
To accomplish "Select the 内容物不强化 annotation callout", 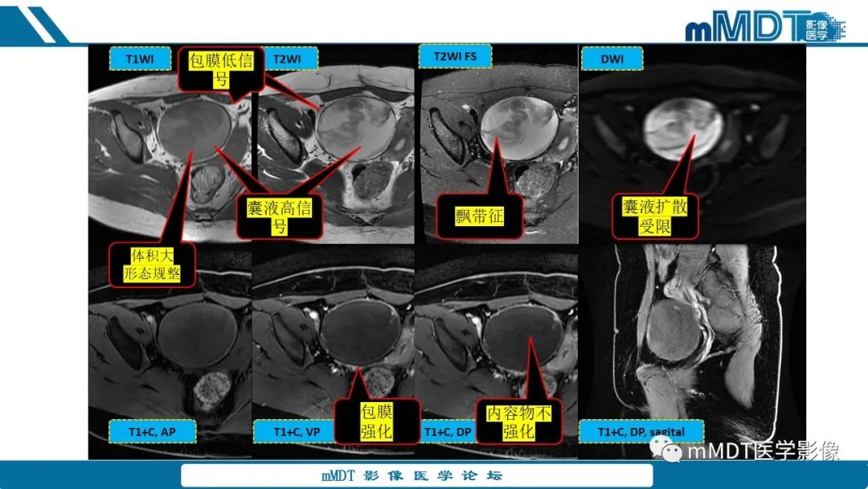I will tap(518, 421).
